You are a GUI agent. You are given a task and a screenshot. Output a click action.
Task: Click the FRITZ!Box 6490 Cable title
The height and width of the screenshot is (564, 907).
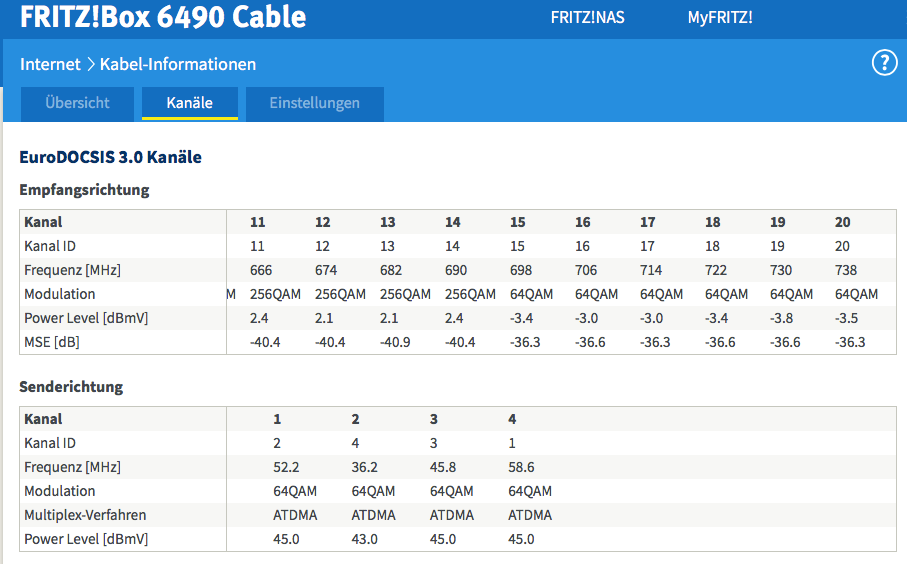(x=163, y=16)
